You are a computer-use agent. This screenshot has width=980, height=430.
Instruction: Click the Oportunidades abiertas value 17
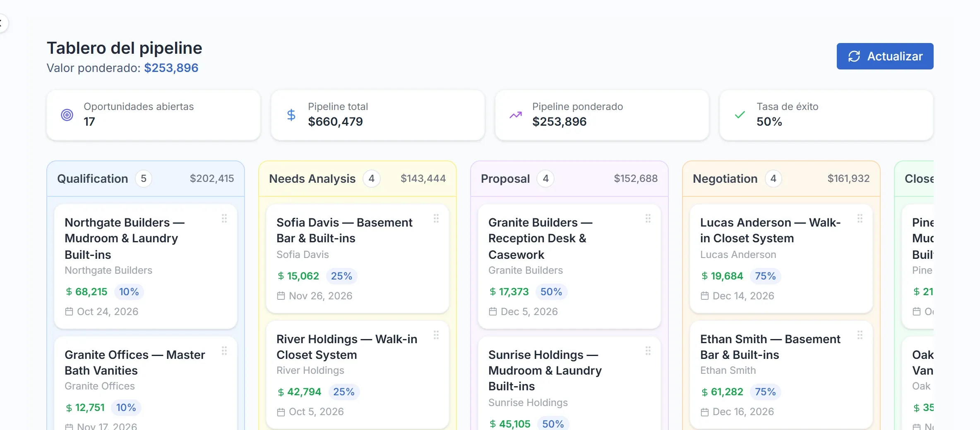[89, 122]
